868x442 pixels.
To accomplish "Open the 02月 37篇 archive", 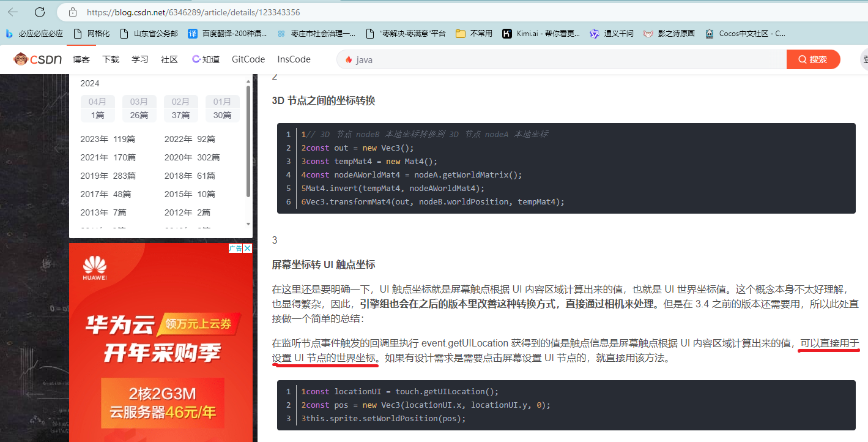I will (x=181, y=108).
